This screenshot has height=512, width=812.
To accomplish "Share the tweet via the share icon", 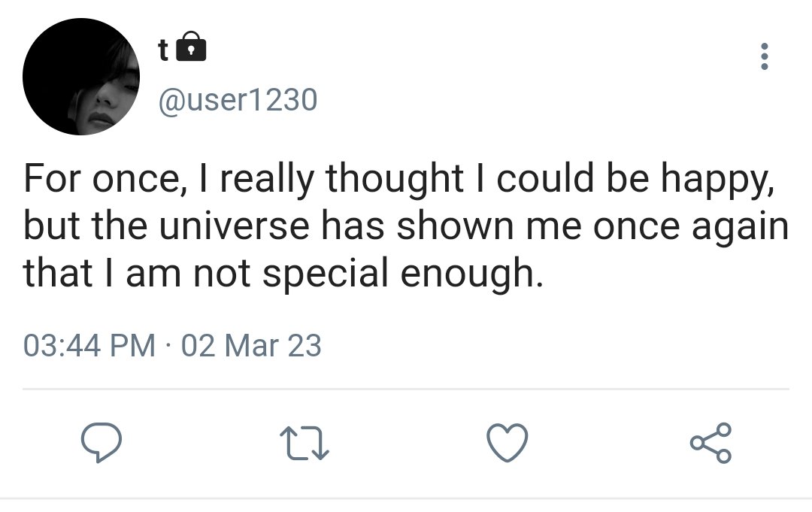I will pyautogui.click(x=710, y=443).
